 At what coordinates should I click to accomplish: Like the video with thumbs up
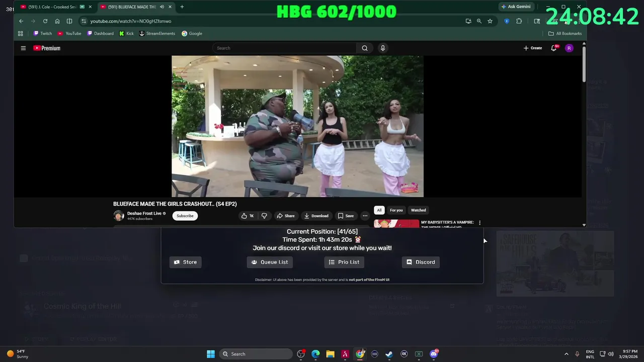[x=248, y=216]
